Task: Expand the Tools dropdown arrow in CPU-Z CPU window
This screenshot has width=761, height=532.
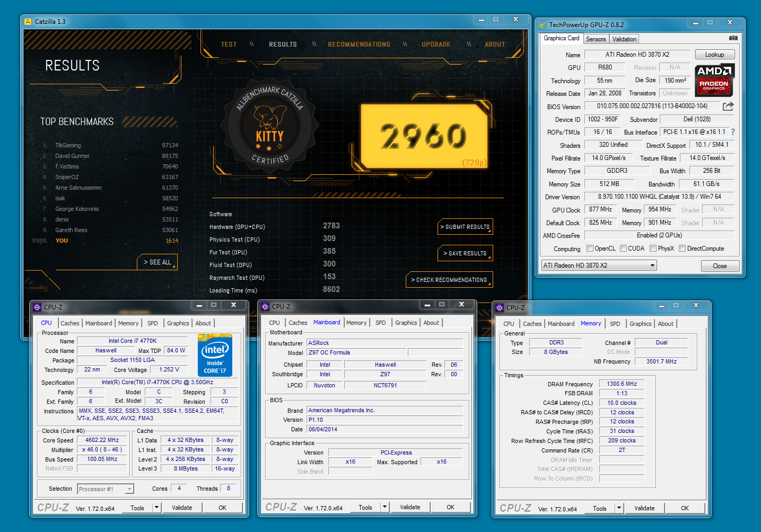Action: pos(156,508)
